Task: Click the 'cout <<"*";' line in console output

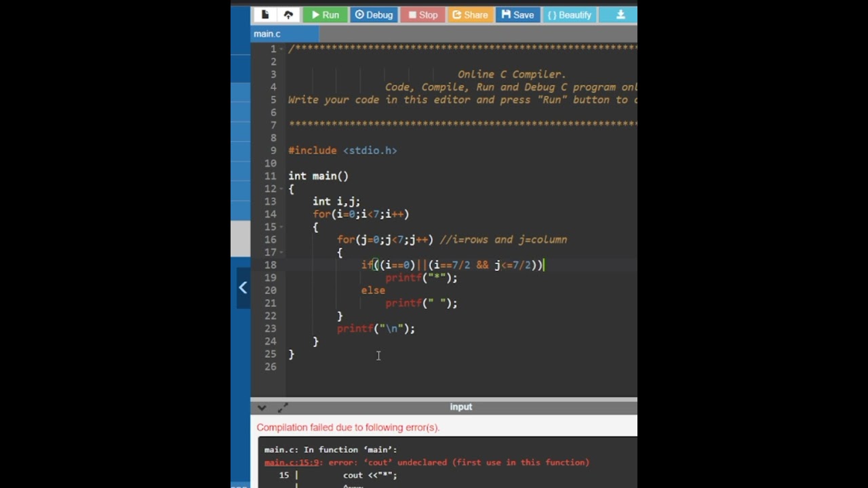Action: pos(370,475)
